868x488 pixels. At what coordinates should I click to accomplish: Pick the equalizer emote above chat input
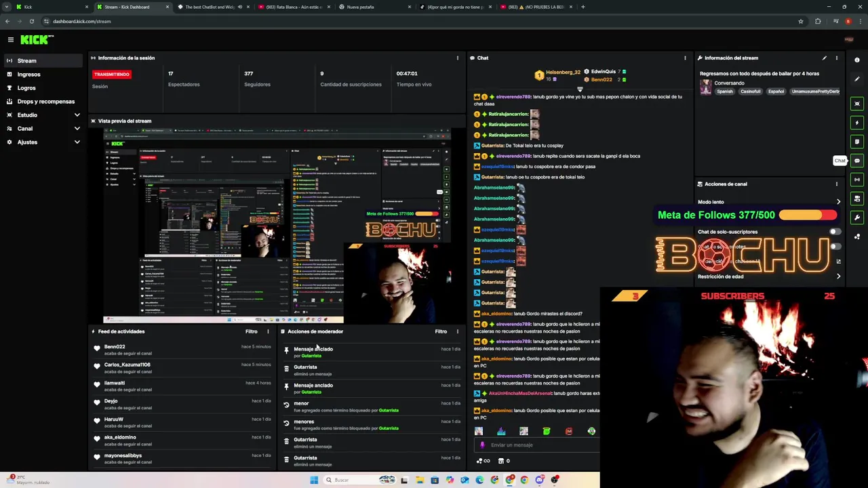click(x=501, y=431)
